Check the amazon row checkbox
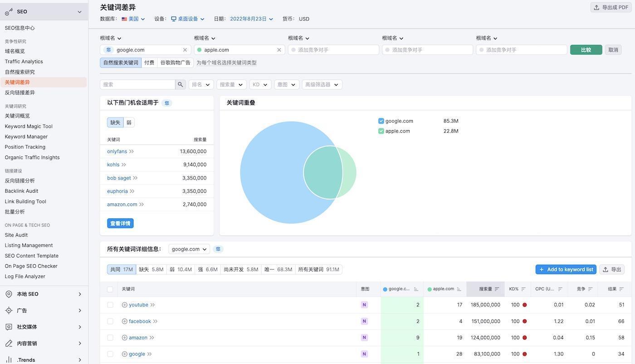635x364 pixels. pyautogui.click(x=110, y=338)
